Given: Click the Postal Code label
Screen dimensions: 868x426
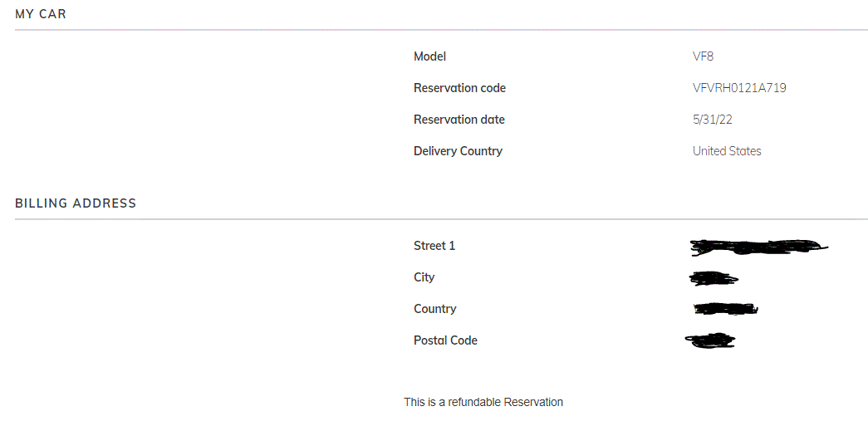Looking at the screenshot, I should (x=445, y=340).
